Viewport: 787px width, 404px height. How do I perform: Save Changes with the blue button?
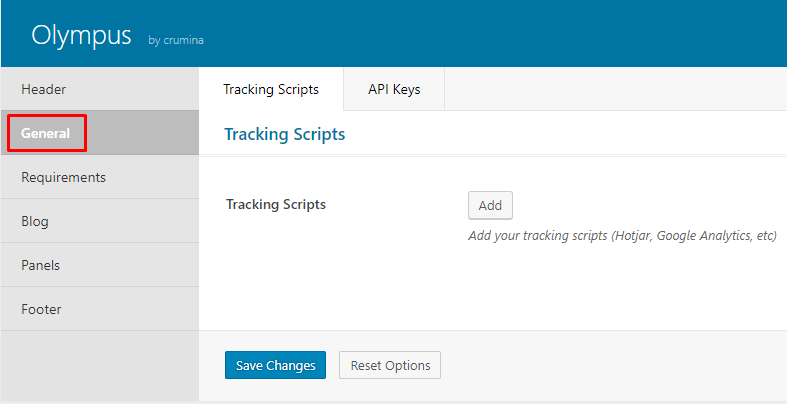(275, 365)
